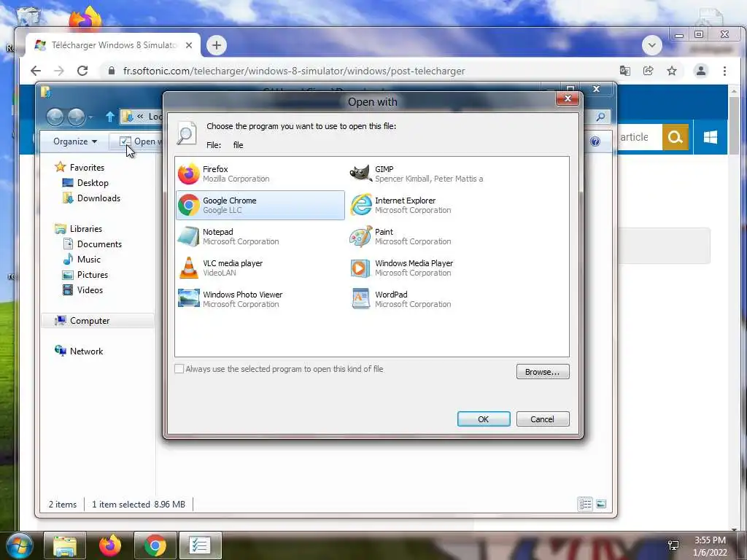Enable Always use the selected program checkbox

(179, 369)
